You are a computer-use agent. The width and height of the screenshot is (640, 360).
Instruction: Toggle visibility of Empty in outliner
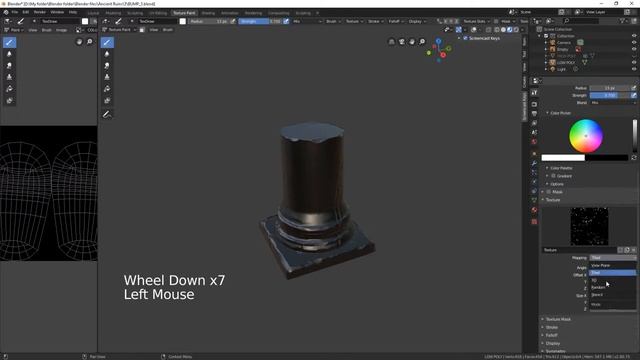634,49
